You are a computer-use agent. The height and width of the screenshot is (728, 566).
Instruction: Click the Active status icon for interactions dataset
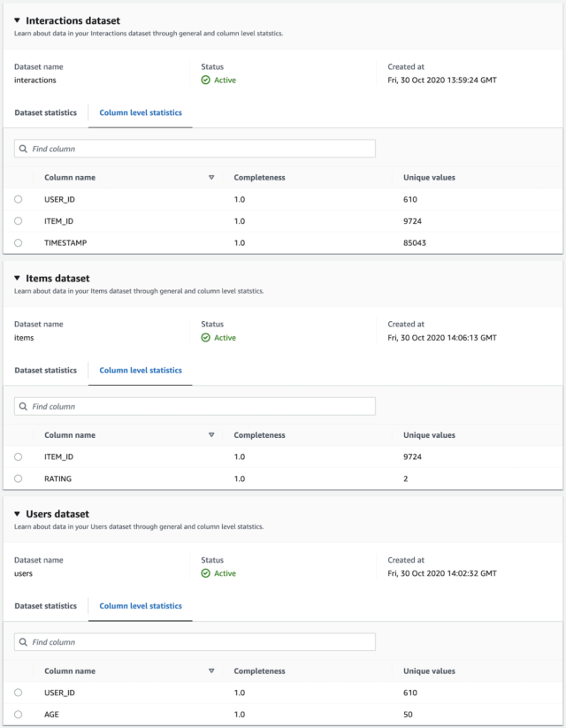pyautogui.click(x=206, y=80)
